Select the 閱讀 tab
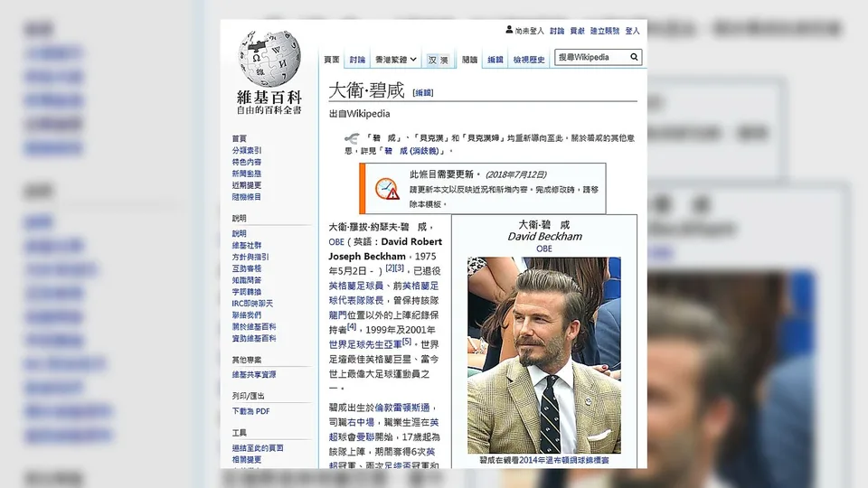The image size is (868, 488). point(469,60)
